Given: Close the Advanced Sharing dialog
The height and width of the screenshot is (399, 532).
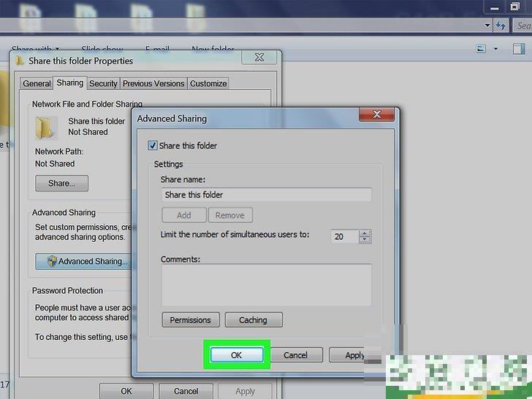Looking at the screenshot, I should [377, 115].
